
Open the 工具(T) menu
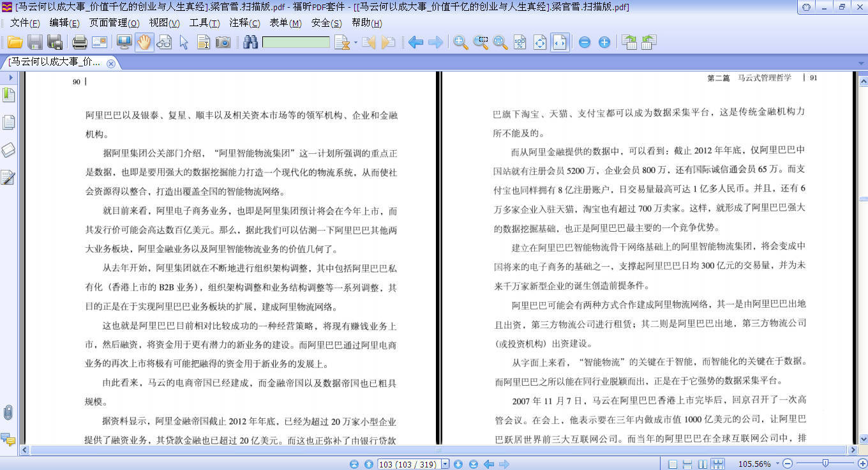point(204,23)
